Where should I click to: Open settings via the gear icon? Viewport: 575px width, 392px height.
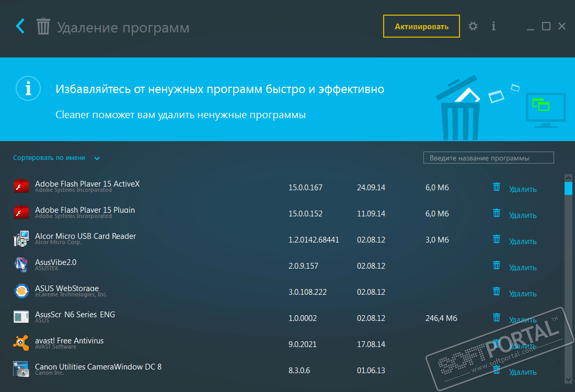pyautogui.click(x=473, y=26)
